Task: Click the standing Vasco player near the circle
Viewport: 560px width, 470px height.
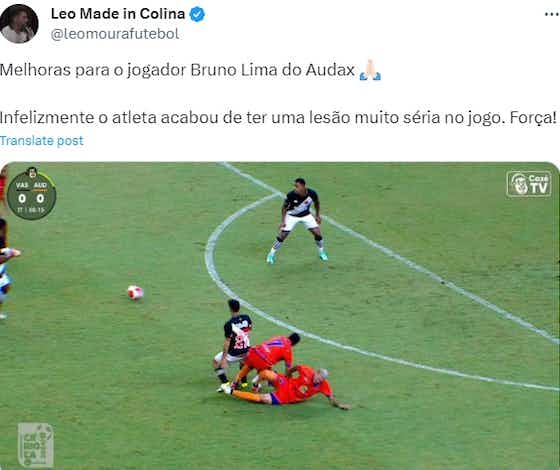Action: tap(297, 221)
